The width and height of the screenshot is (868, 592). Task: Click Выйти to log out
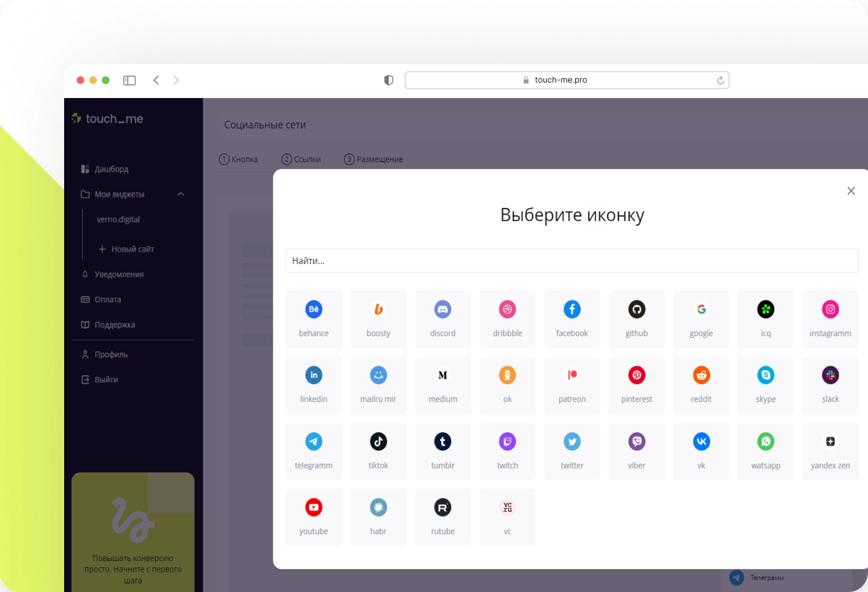[100, 380]
